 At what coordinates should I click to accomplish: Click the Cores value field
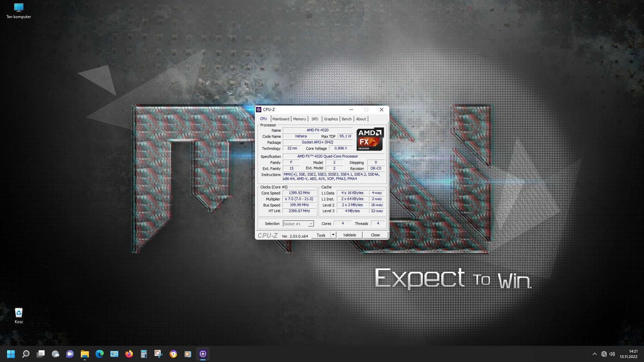342,224
